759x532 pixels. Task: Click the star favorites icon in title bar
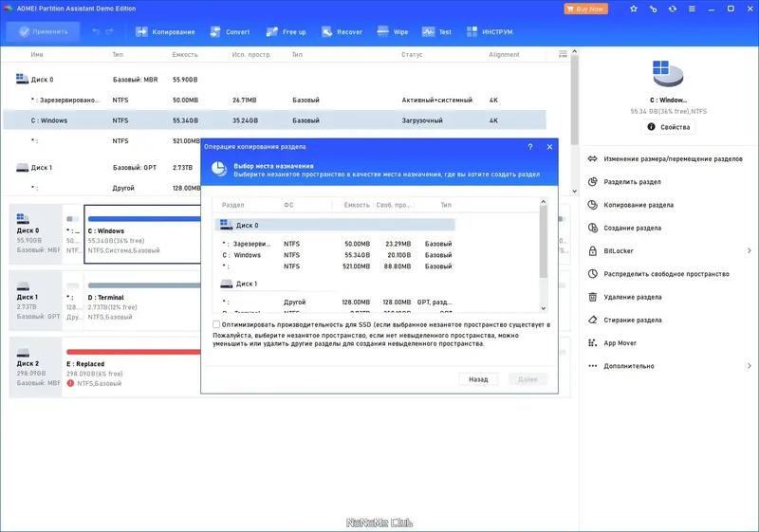[x=633, y=9]
